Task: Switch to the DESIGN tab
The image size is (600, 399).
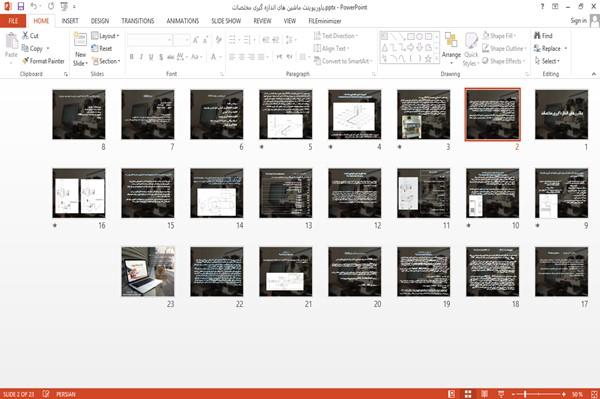Action: point(100,21)
